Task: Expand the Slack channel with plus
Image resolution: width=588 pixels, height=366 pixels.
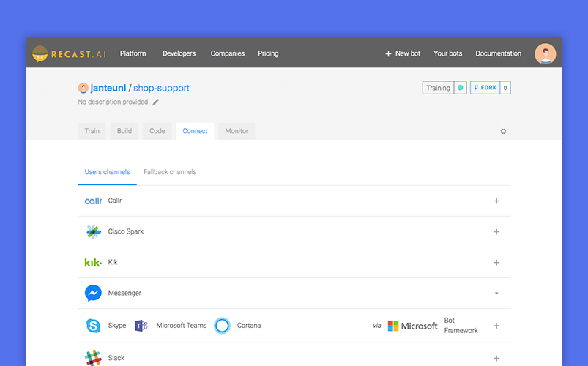Action: 496,359
